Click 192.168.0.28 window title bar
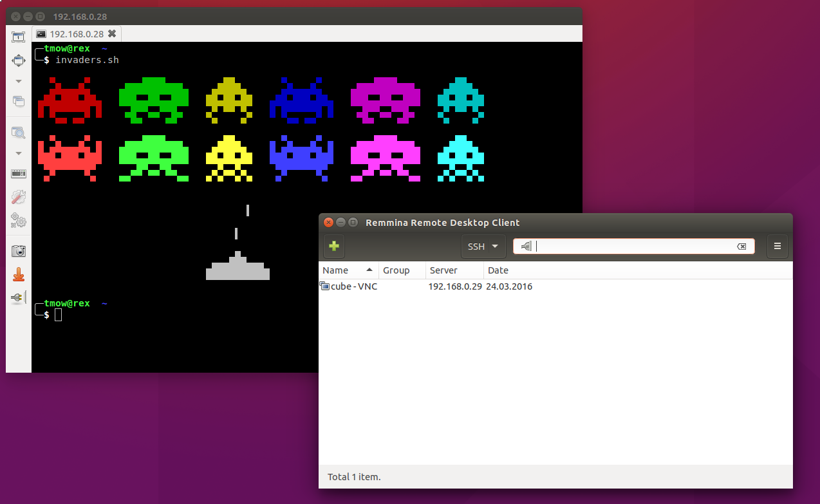Screen dimensions: 820x504 pyautogui.click(x=294, y=16)
